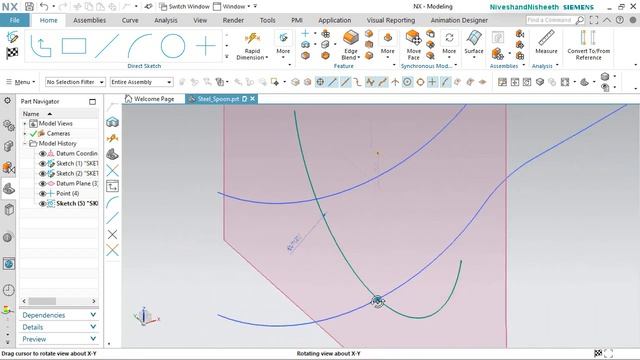Click the Save icon in title bar
This screenshot has height=360, width=640.
(x=29, y=6)
